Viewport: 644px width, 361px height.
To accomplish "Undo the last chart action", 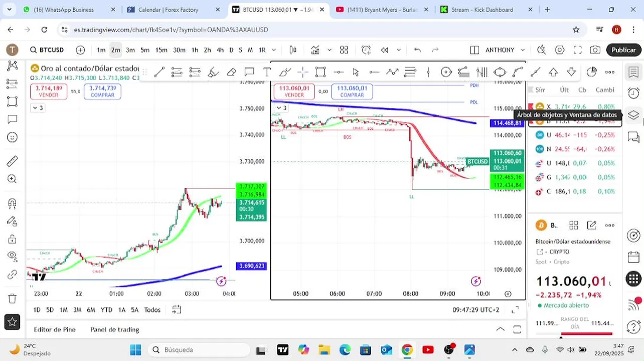I will click(x=417, y=50).
